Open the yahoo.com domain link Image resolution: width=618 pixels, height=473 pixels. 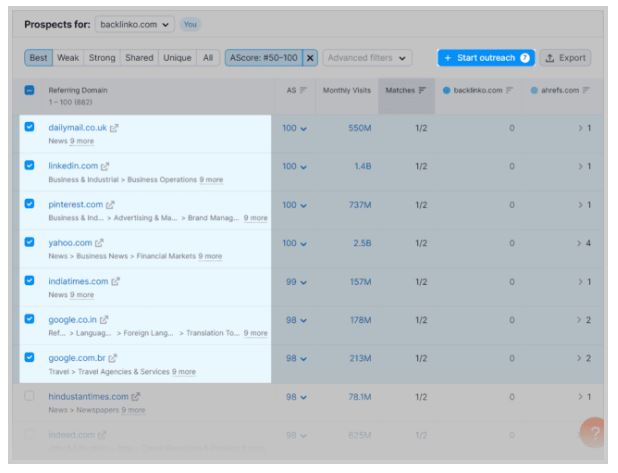(x=70, y=243)
